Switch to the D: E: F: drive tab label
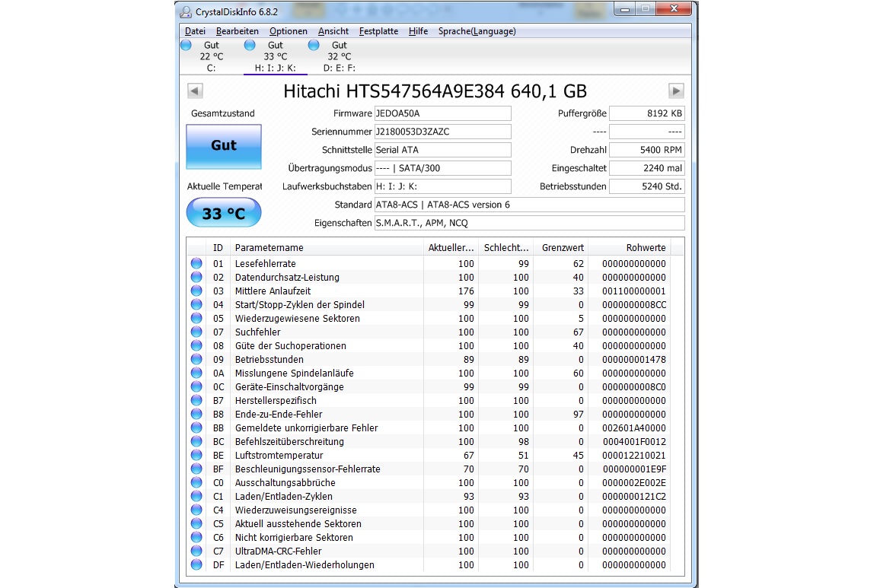Viewport: 877px width, 588px height. pyautogui.click(x=340, y=68)
